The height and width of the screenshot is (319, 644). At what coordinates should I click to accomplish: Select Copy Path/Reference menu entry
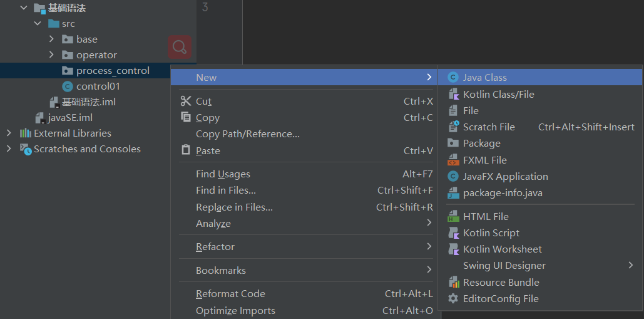(248, 134)
